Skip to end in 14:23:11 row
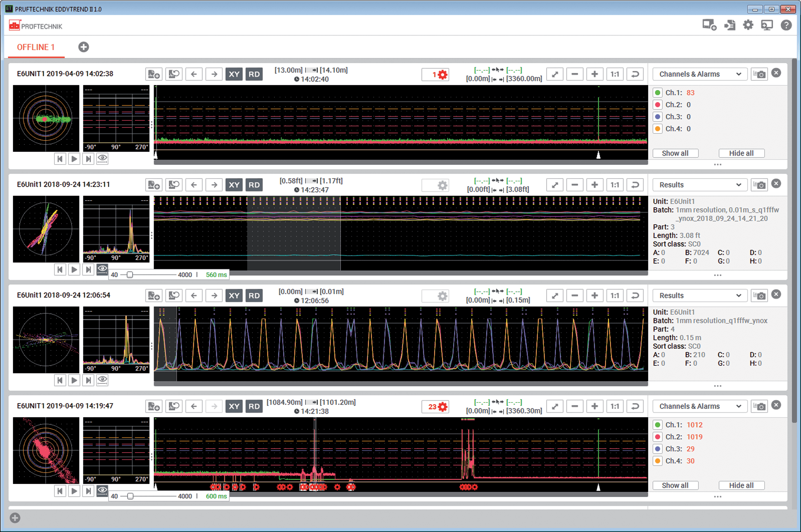 click(x=88, y=270)
